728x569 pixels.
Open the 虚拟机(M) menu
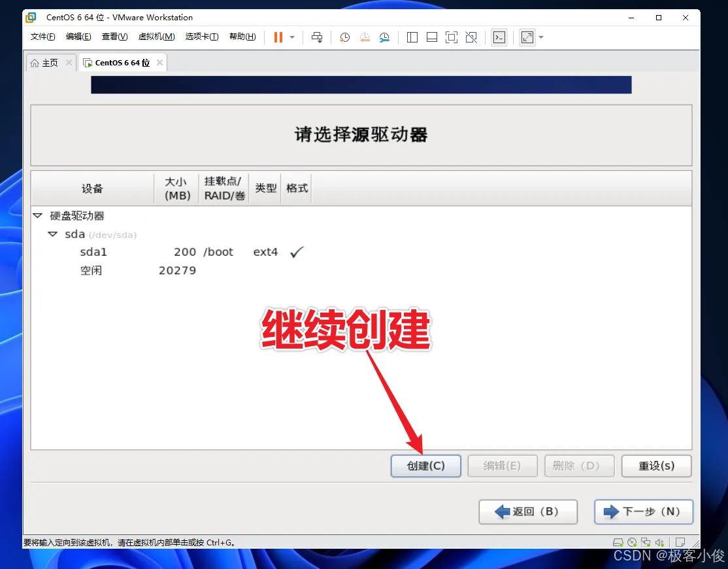click(156, 37)
